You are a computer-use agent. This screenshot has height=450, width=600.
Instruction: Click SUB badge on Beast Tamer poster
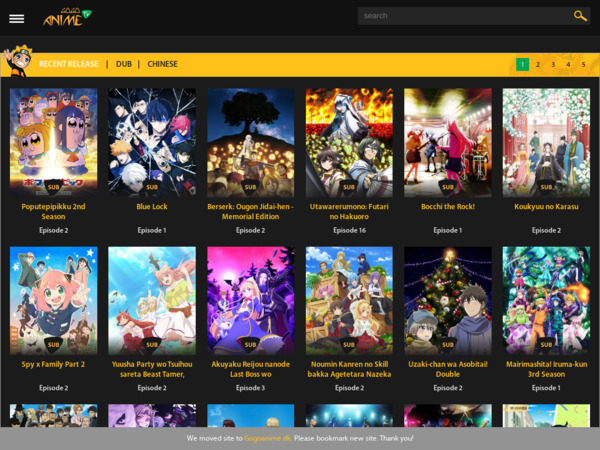pos(152,344)
